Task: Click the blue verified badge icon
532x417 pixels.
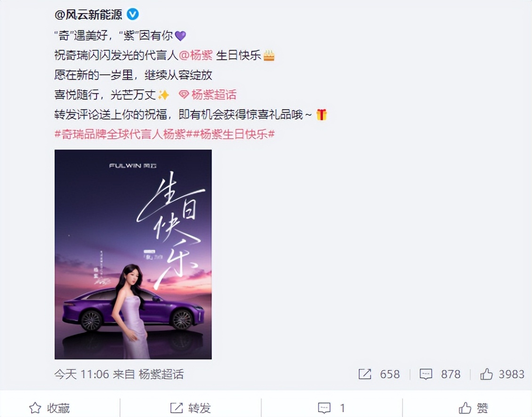Action: pyautogui.click(x=133, y=14)
